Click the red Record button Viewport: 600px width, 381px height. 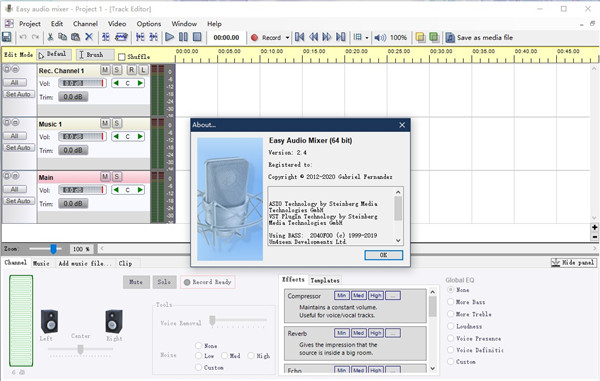(x=266, y=37)
